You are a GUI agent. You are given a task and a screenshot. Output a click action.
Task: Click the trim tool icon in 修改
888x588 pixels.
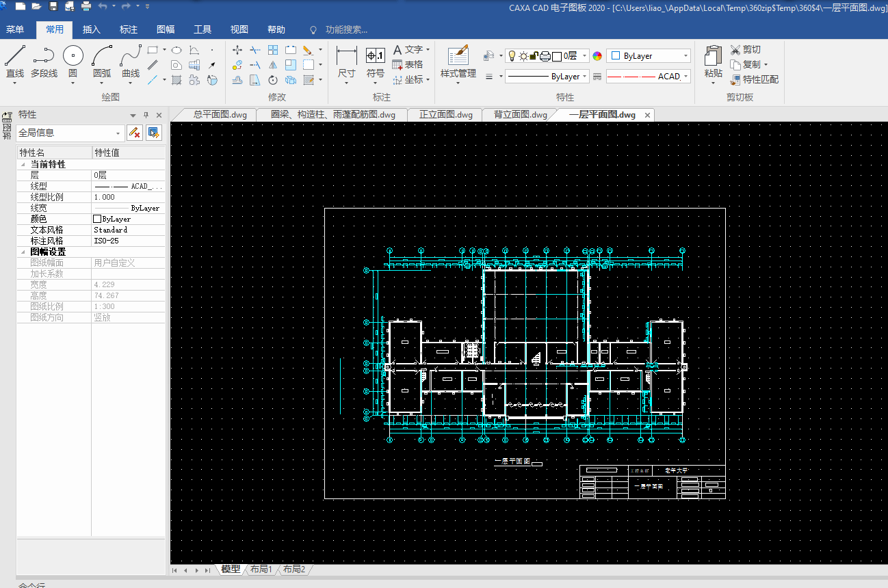point(255,50)
